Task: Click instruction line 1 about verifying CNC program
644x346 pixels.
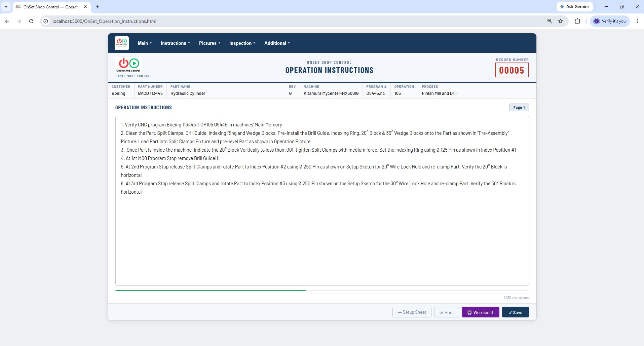Action: [x=201, y=125]
